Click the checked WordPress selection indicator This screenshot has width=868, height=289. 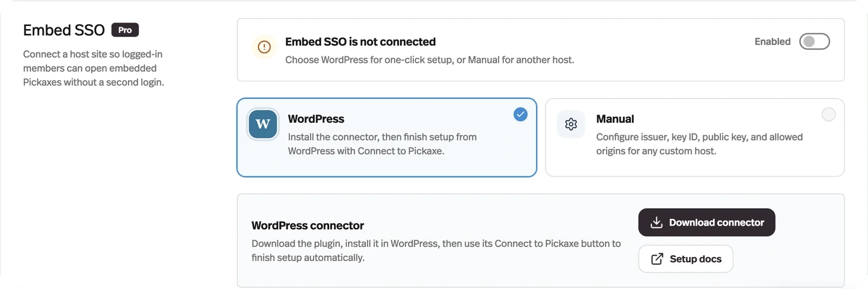coord(520,115)
